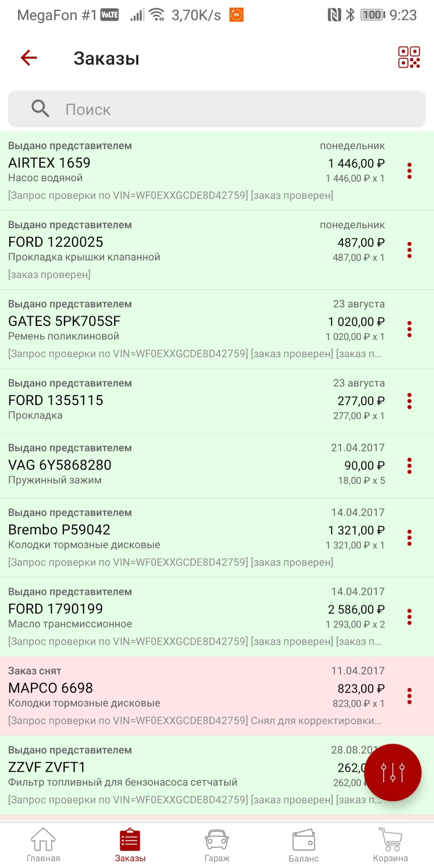
Task: Open the red filter settings button
Action: 392,772
